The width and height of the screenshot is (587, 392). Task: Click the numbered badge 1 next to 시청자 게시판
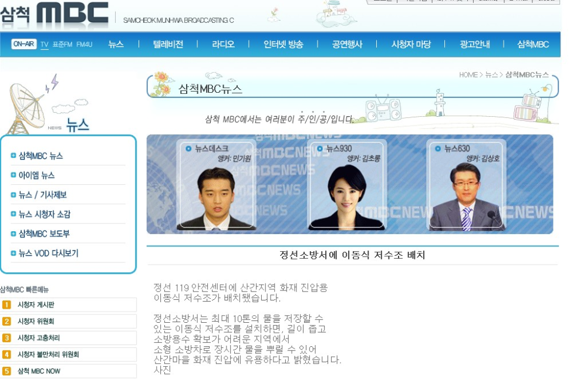tap(6, 306)
